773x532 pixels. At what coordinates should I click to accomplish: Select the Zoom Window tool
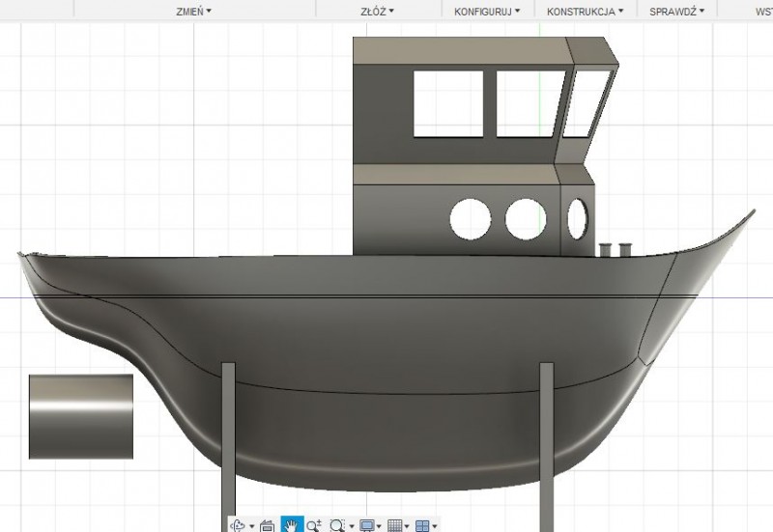(x=337, y=525)
